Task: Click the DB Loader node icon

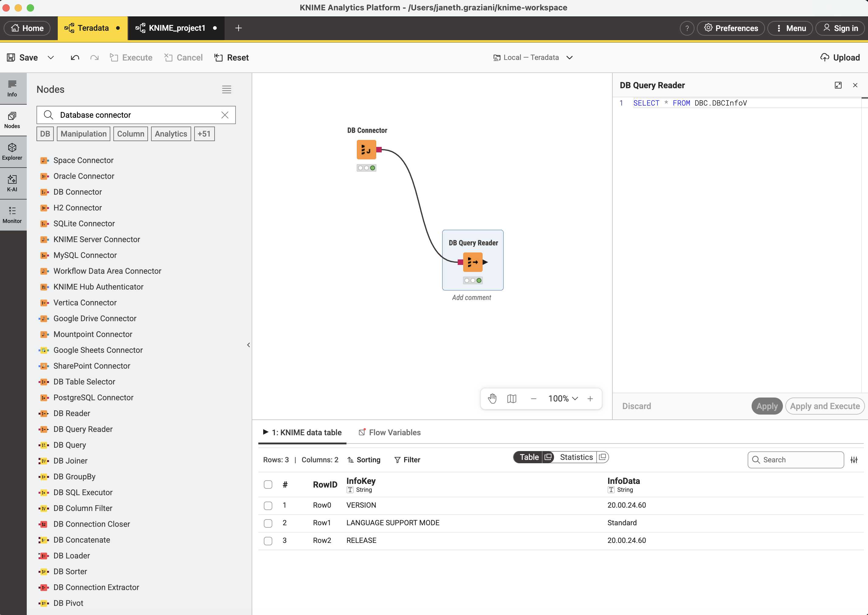Action: [44, 556]
